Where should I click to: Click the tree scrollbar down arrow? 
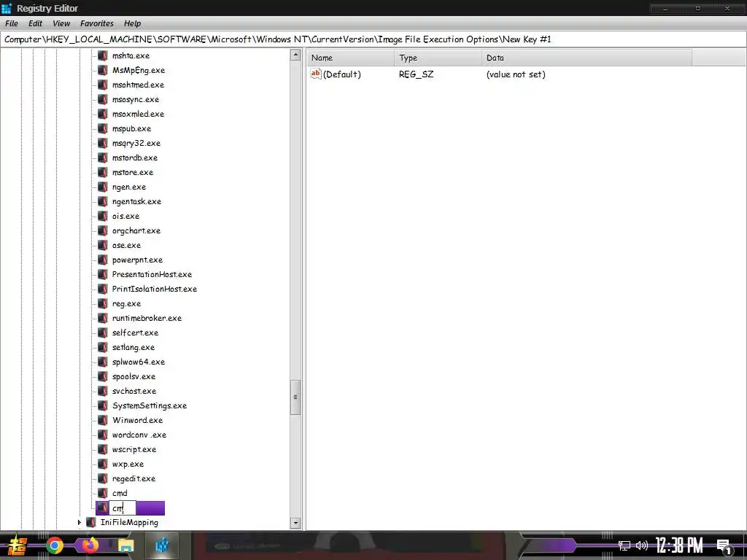click(x=295, y=523)
